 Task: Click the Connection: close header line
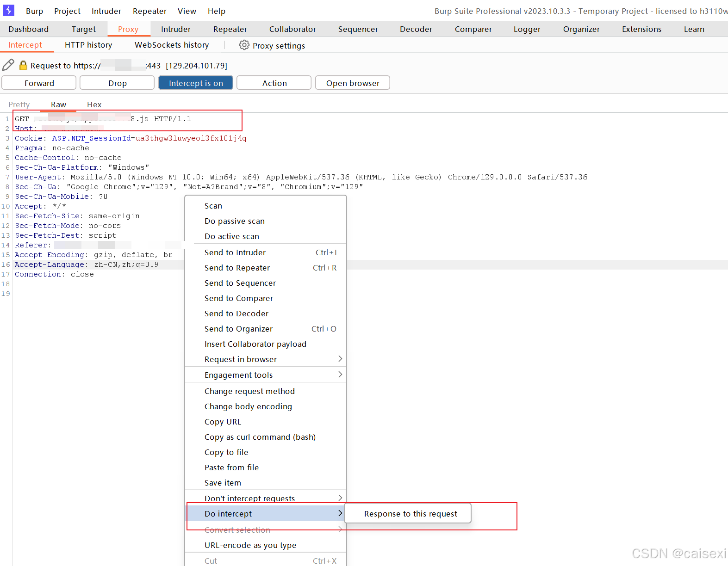coord(54,274)
